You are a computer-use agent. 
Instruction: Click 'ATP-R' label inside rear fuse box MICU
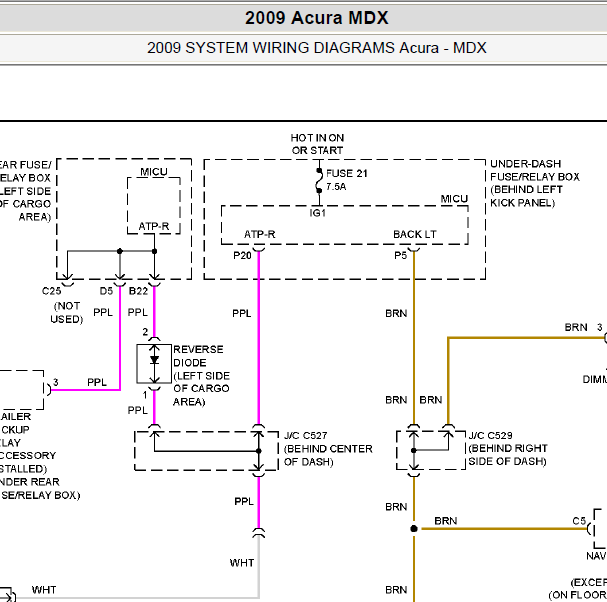(154, 226)
